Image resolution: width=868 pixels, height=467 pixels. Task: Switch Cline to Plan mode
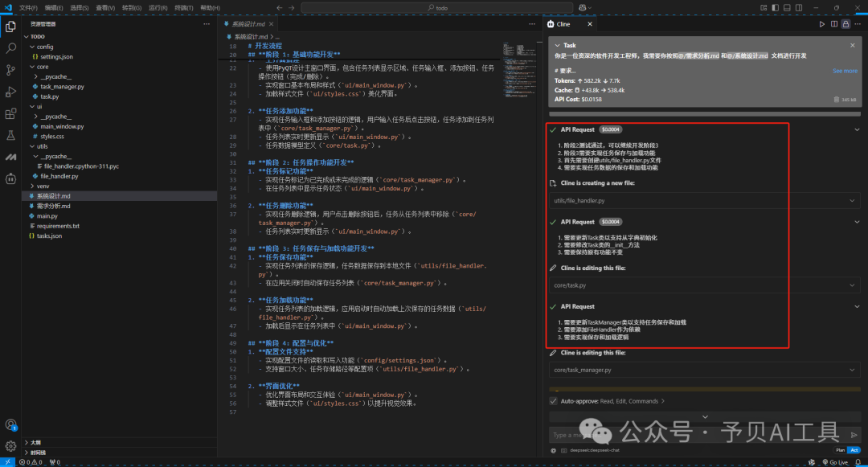pyautogui.click(x=841, y=450)
